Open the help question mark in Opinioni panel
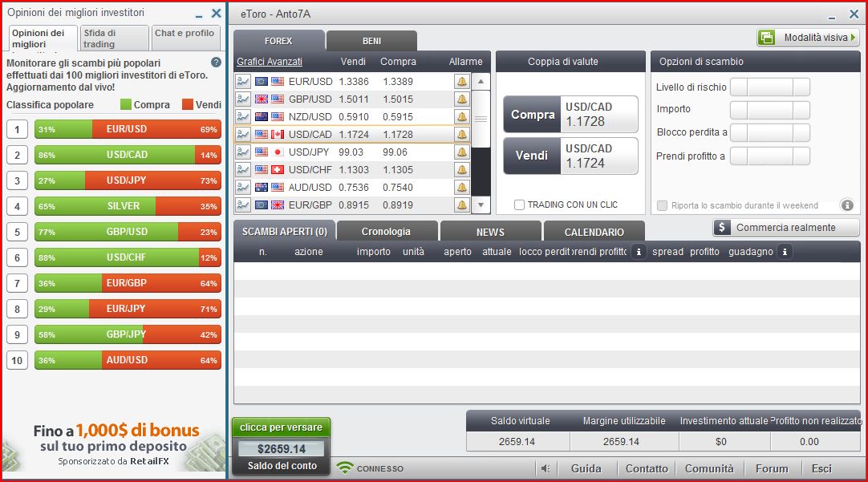The height and width of the screenshot is (482, 868). click(x=216, y=63)
